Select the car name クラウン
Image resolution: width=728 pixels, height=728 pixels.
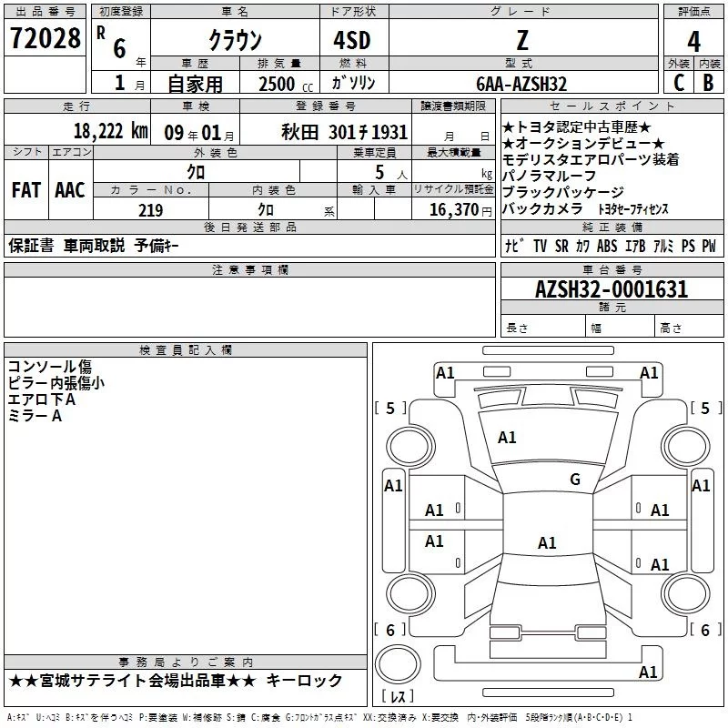click(x=235, y=41)
